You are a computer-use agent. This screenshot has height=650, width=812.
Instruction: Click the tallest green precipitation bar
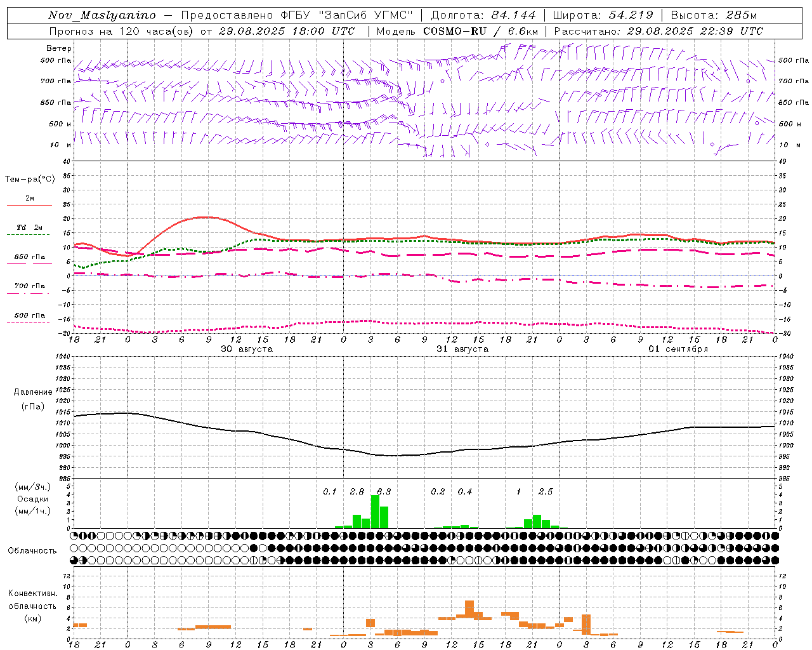click(x=375, y=512)
